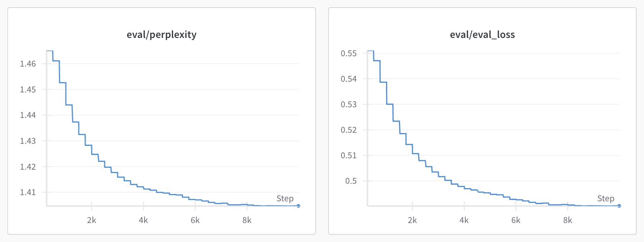
Task: Click the final data point on perplexity curve
Action: pyautogui.click(x=298, y=206)
